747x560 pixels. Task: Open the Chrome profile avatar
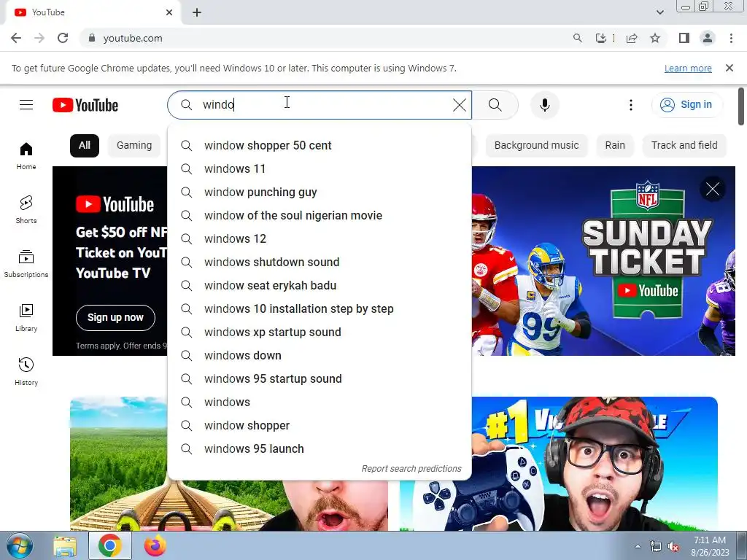click(x=708, y=38)
